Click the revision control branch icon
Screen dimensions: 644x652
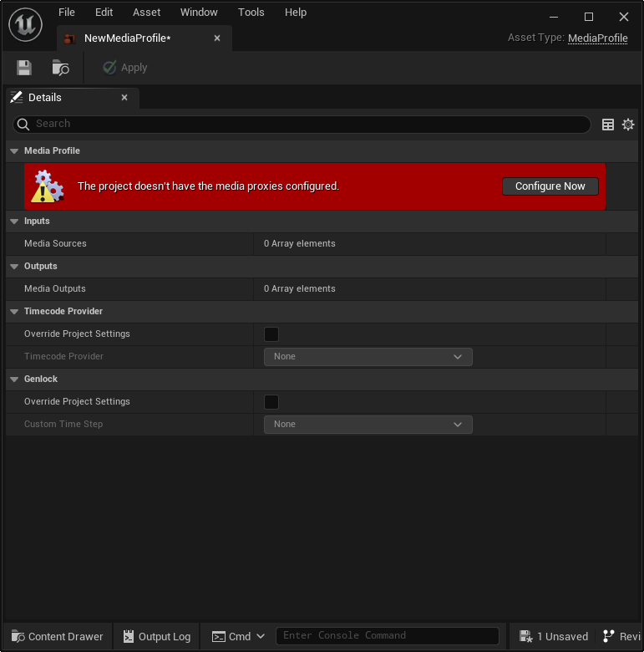click(x=608, y=636)
